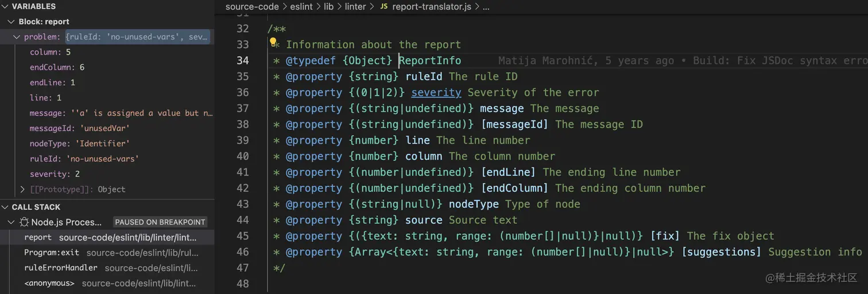Screen dimensions: 868x294
Task: Click 'Information about the report' comment
Action: 374,44
